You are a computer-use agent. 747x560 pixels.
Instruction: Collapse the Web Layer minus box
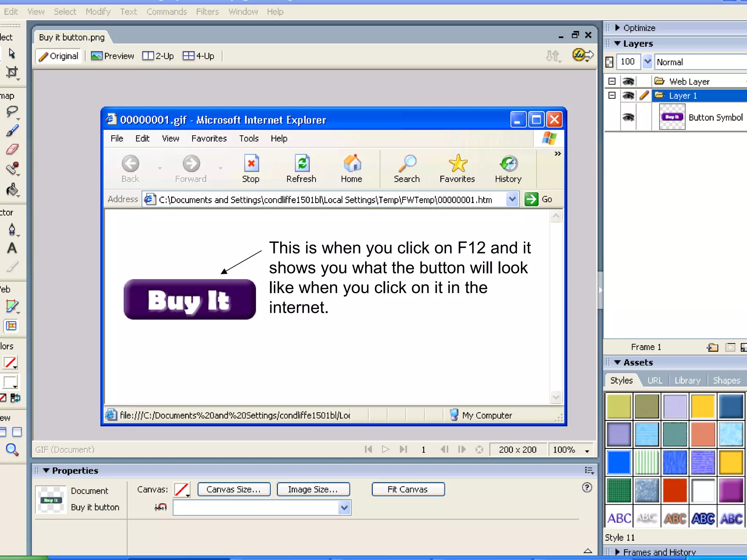(612, 81)
